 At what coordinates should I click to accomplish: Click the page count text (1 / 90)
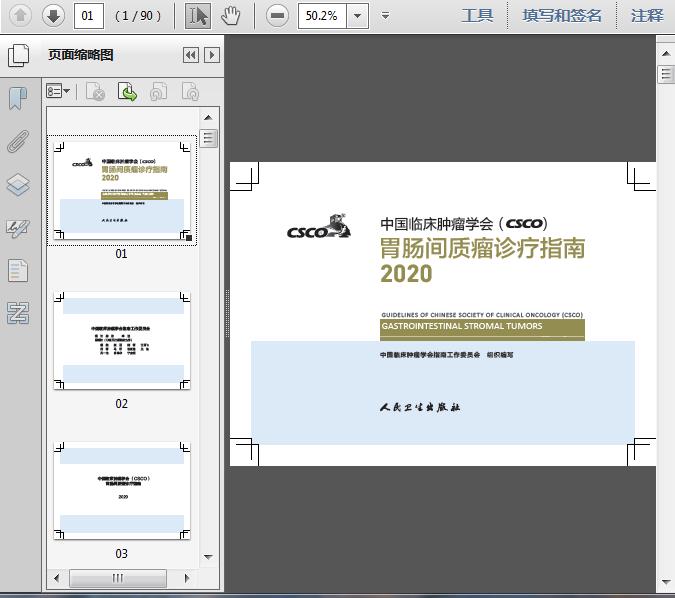[x=138, y=16]
